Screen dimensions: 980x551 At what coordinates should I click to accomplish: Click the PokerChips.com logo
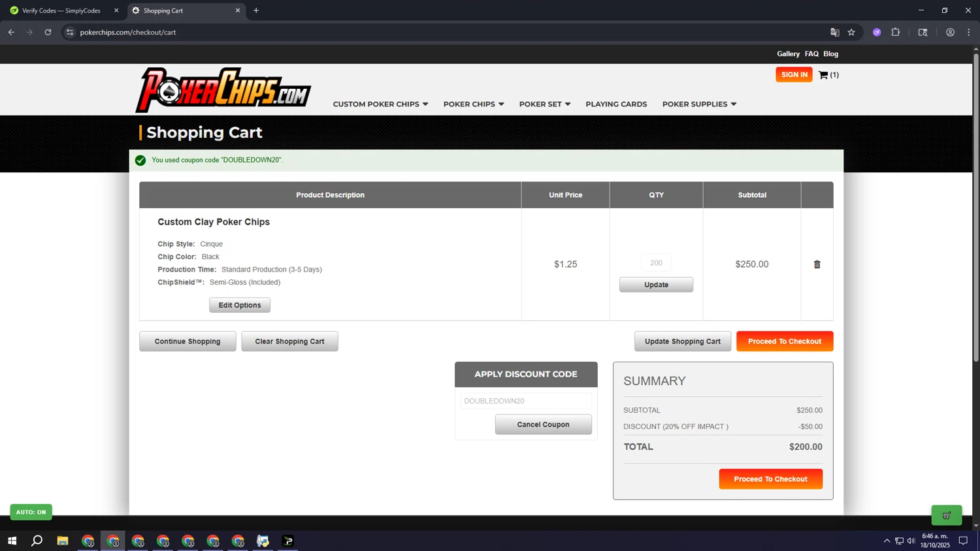(x=223, y=90)
